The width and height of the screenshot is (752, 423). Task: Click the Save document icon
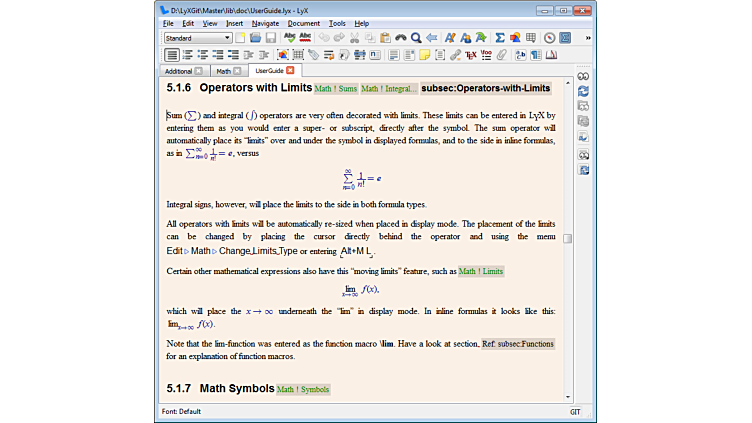(x=270, y=38)
